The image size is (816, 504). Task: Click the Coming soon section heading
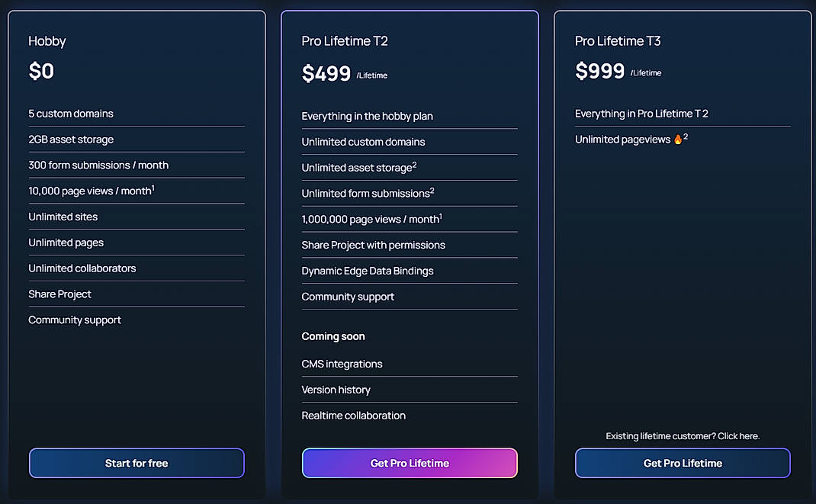coord(333,335)
